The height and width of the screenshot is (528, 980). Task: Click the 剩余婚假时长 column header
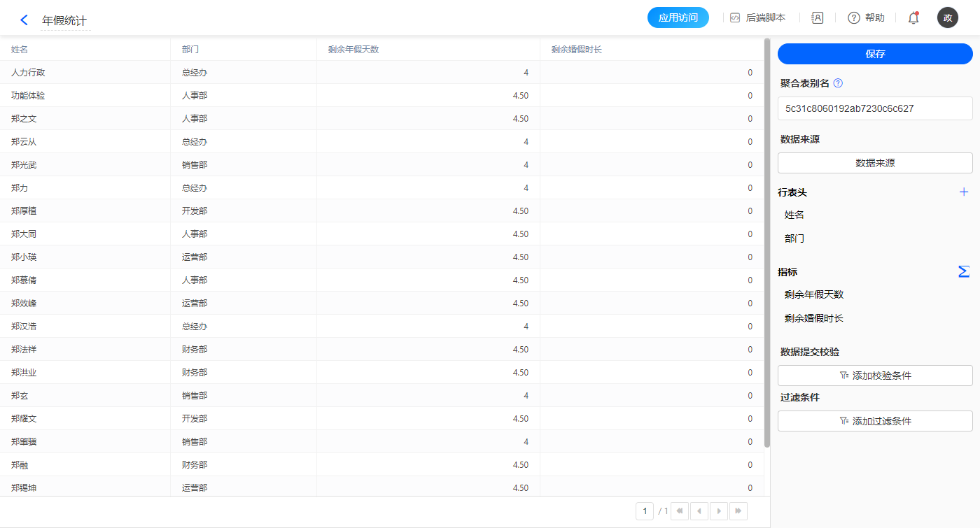click(x=577, y=50)
